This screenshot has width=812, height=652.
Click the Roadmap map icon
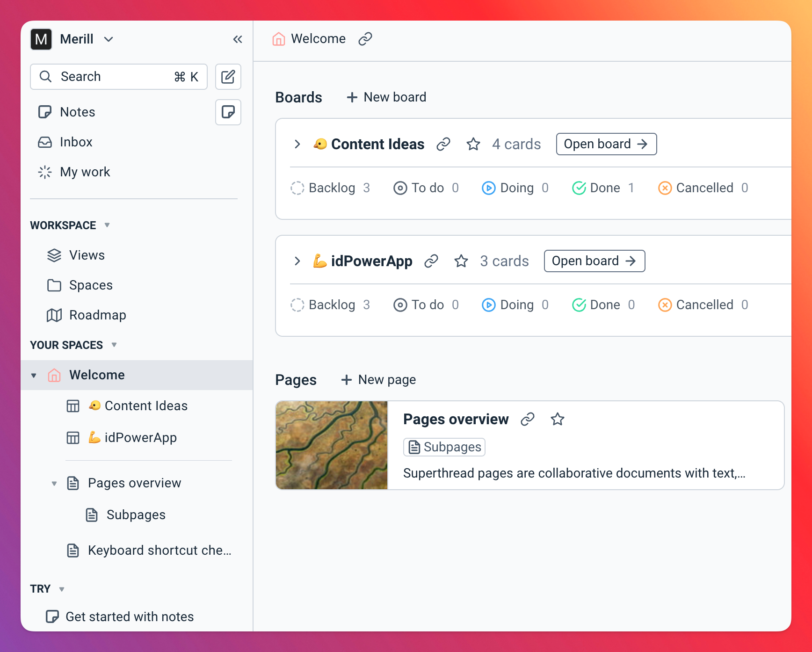coord(55,315)
